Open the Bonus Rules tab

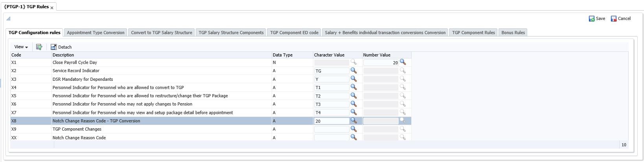[x=513, y=33]
